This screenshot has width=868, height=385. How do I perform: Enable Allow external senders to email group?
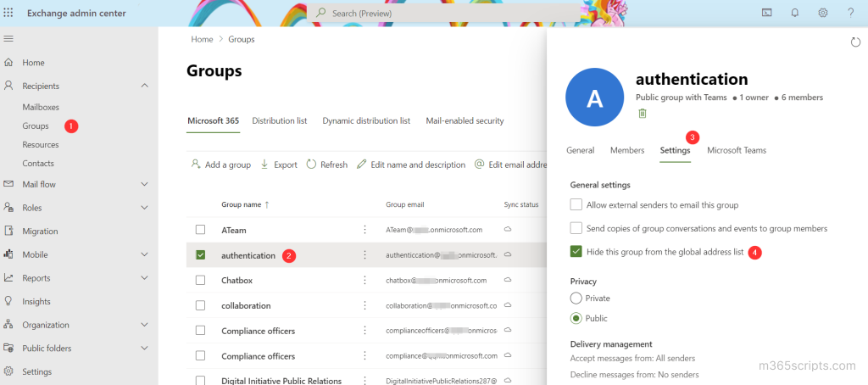pyautogui.click(x=576, y=205)
